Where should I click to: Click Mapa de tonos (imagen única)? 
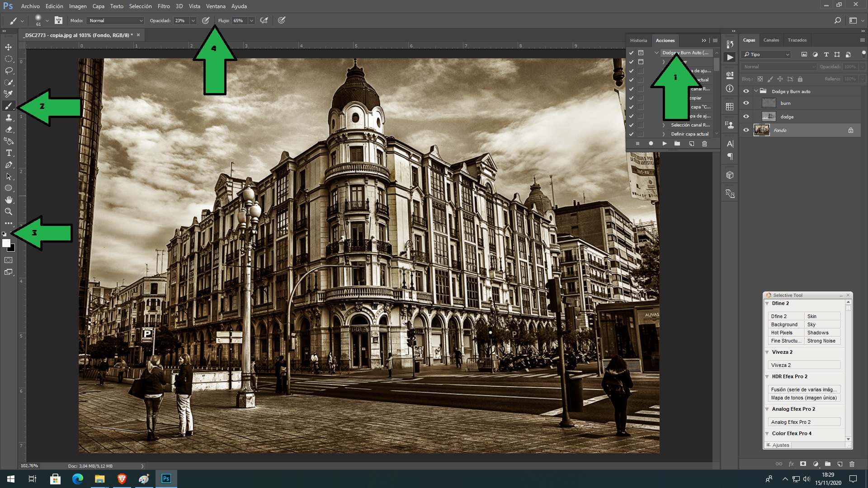804,398
